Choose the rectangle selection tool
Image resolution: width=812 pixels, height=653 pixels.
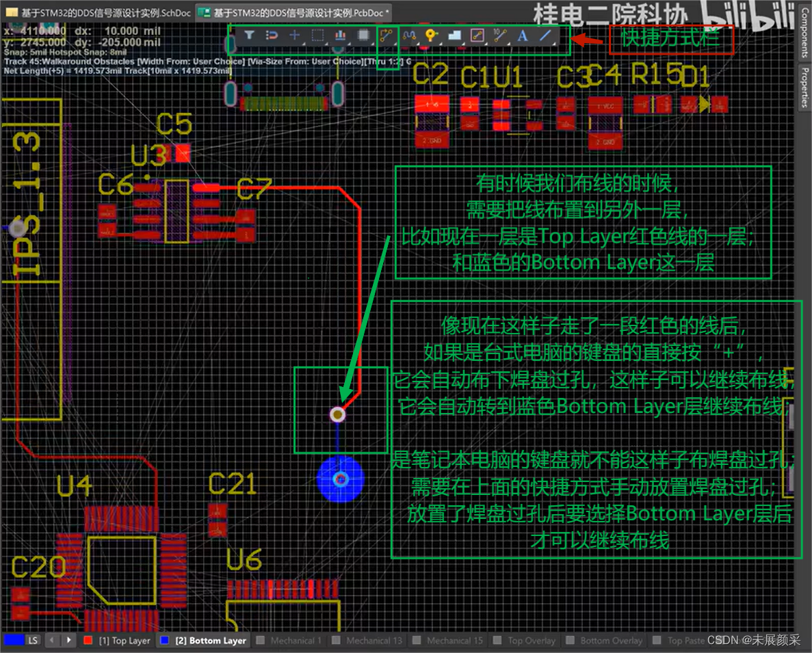[317, 35]
